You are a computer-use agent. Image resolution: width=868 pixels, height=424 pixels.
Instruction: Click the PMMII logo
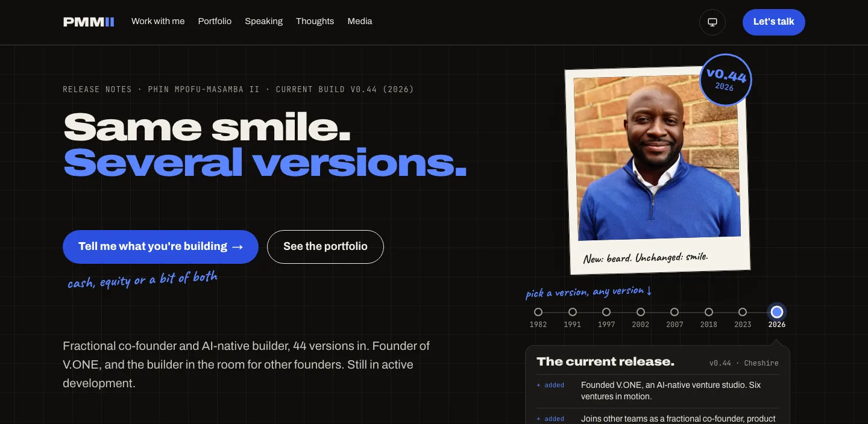[x=89, y=22]
